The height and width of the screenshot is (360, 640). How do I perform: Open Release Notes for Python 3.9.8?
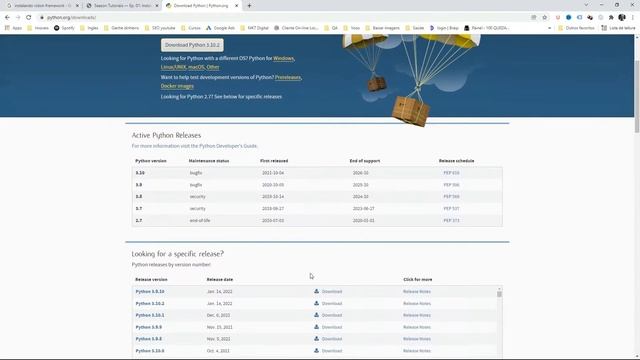click(417, 339)
